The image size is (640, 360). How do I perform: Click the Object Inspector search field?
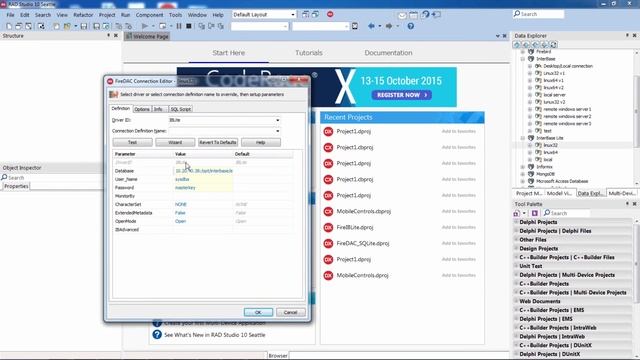click(51, 178)
